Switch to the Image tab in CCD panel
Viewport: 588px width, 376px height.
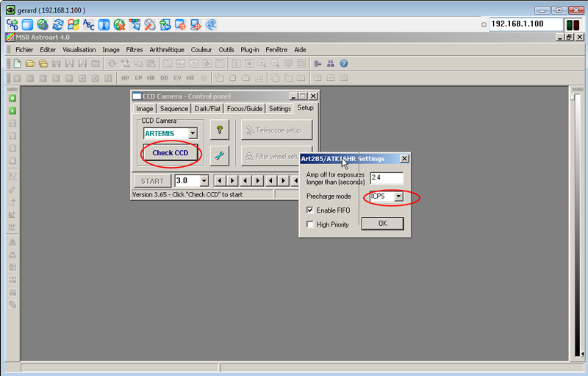[x=144, y=109]
